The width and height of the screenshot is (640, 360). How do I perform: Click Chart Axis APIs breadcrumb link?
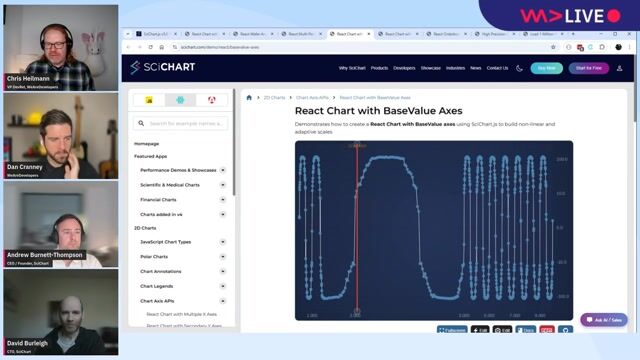coord(312,98)
